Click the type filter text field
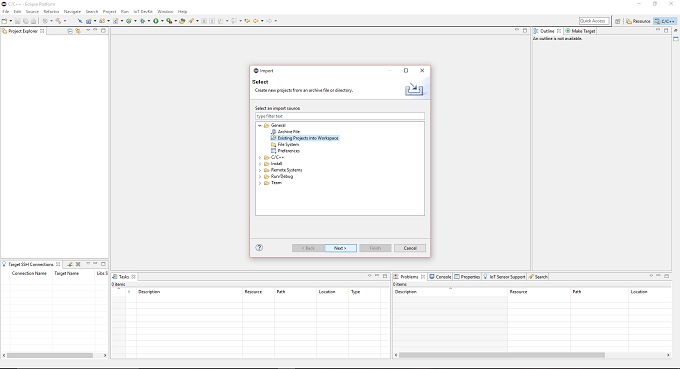 click(x=340, y=116)
